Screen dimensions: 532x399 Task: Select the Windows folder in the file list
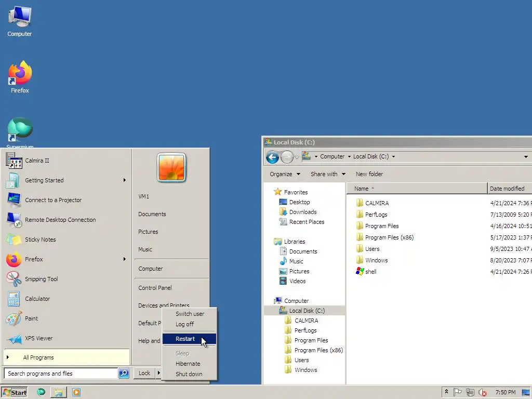point(372,260)
